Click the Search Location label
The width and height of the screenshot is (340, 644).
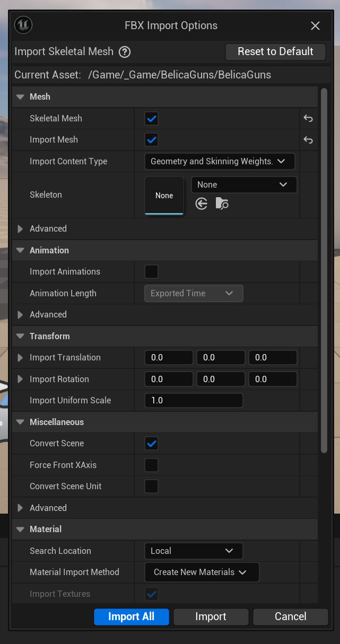pyautogui.click(x=60, y=551)
